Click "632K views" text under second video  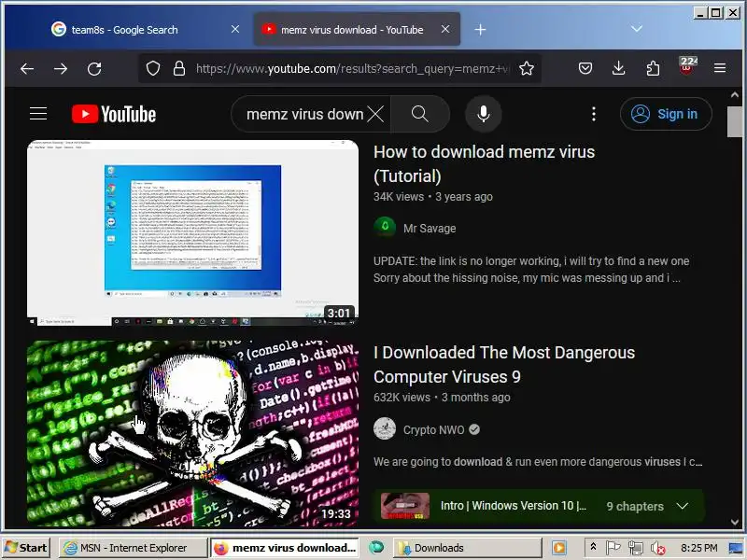coord(402,398)
